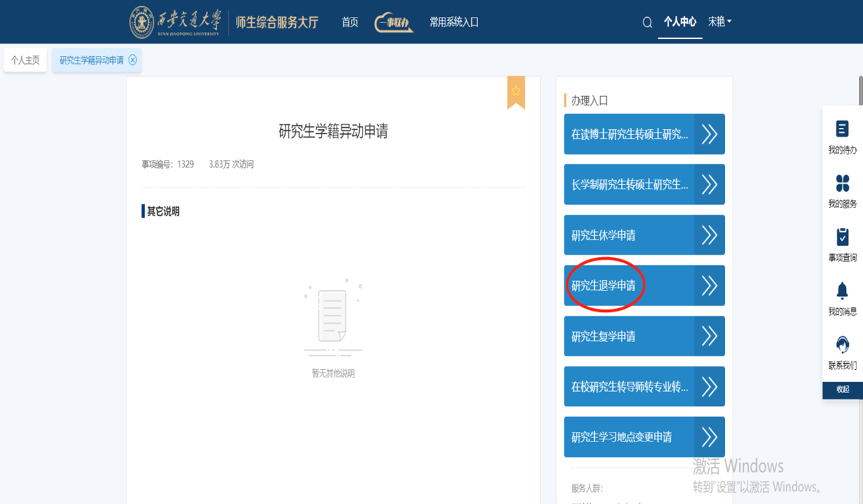Open 我的服务 sidebar icon
The image size is (863, 504).
click(842, 184)
